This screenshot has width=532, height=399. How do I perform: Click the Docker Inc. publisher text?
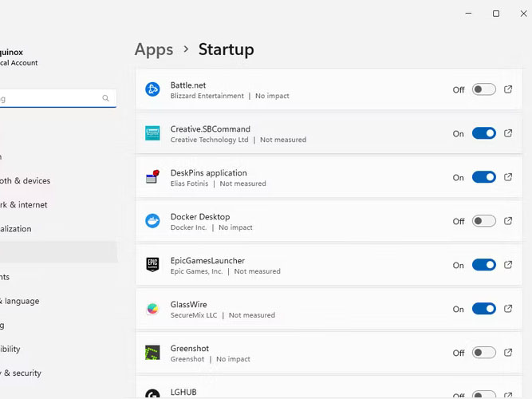(x=188, y=227)
